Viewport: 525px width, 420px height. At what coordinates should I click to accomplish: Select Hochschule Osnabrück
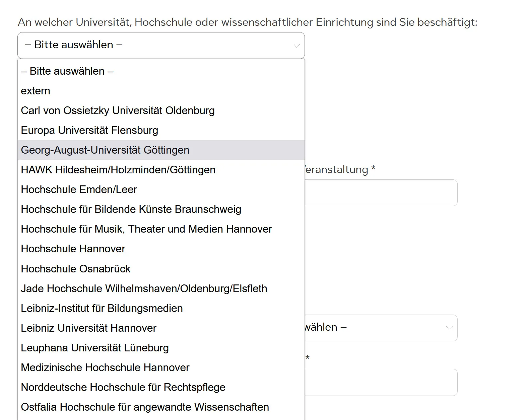click(161, 269)
